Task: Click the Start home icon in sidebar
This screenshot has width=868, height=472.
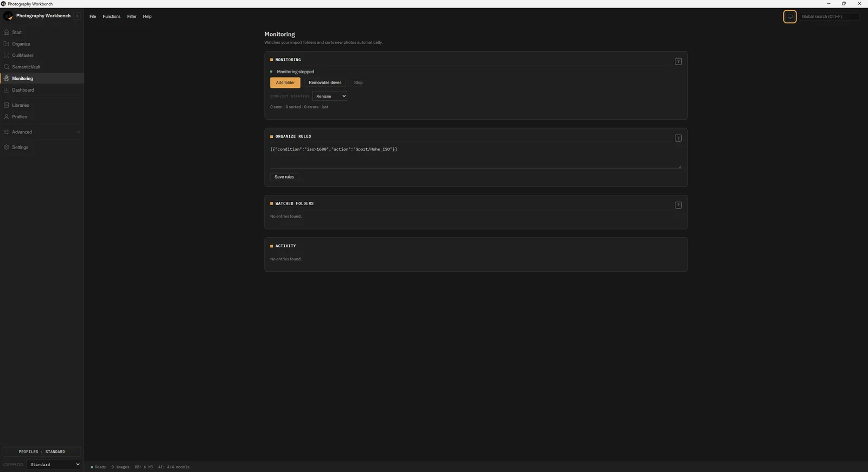Action: 7,33
